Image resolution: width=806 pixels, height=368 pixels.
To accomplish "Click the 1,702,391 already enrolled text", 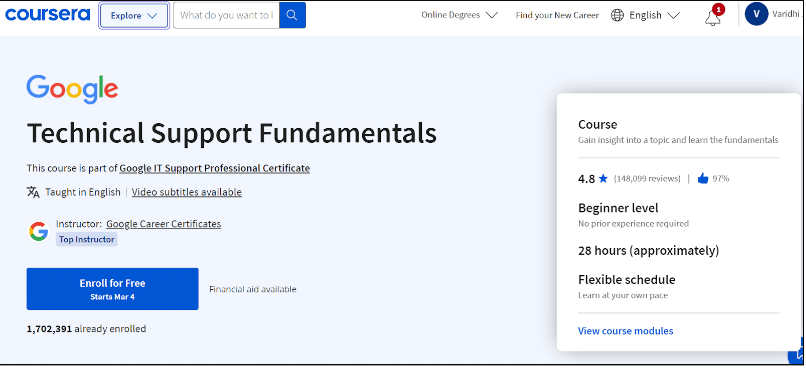I will pos(86,328).
